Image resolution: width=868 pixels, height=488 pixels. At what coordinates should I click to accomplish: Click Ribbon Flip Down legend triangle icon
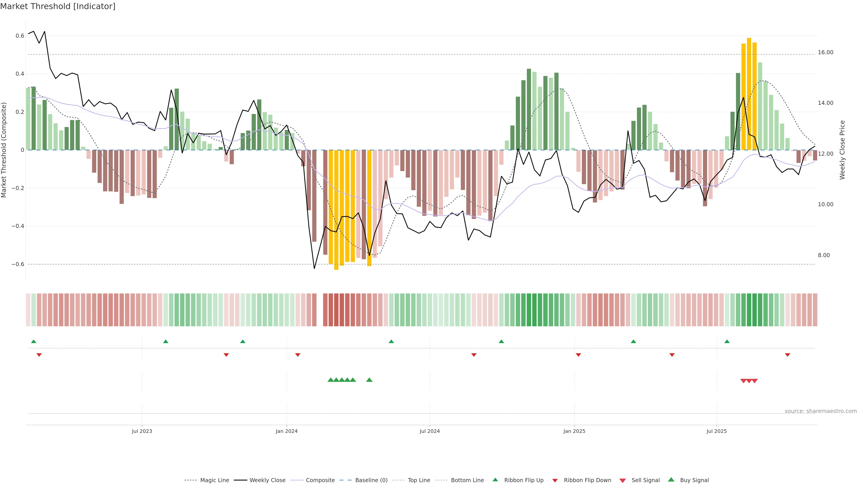(555, 481)
